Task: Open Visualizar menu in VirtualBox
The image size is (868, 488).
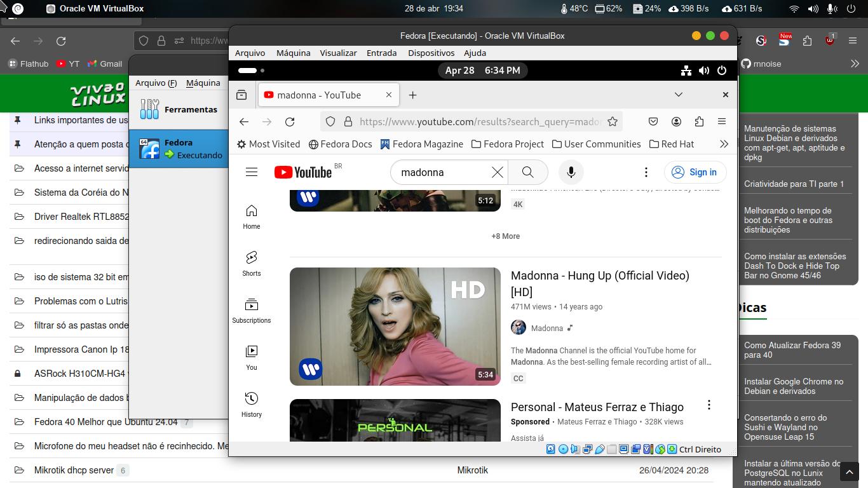Action: coord(338,53)
